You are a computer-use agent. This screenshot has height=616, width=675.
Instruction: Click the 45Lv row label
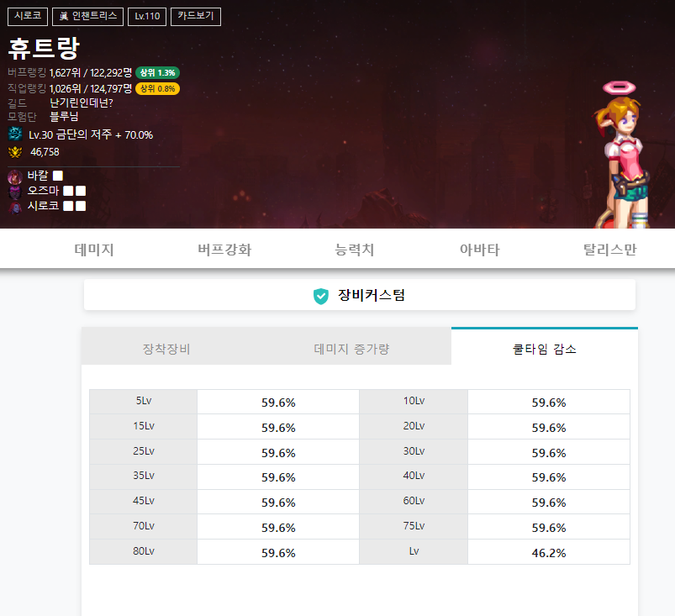144,501
